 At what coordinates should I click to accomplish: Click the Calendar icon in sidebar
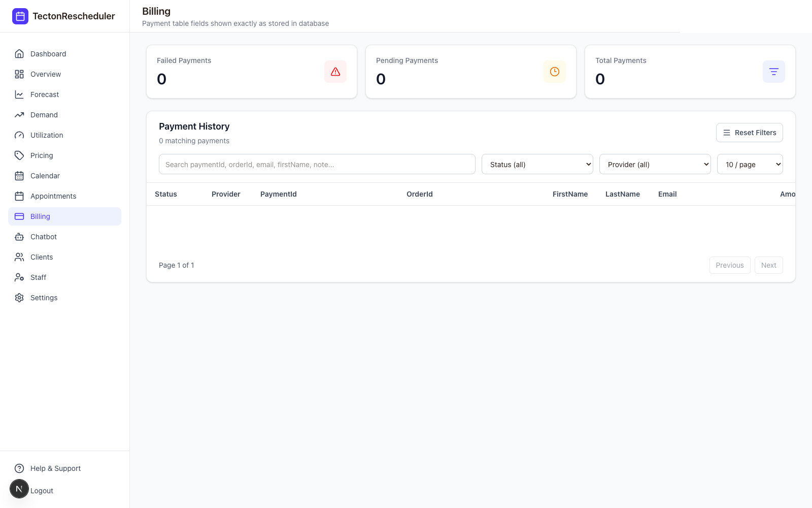19,176
